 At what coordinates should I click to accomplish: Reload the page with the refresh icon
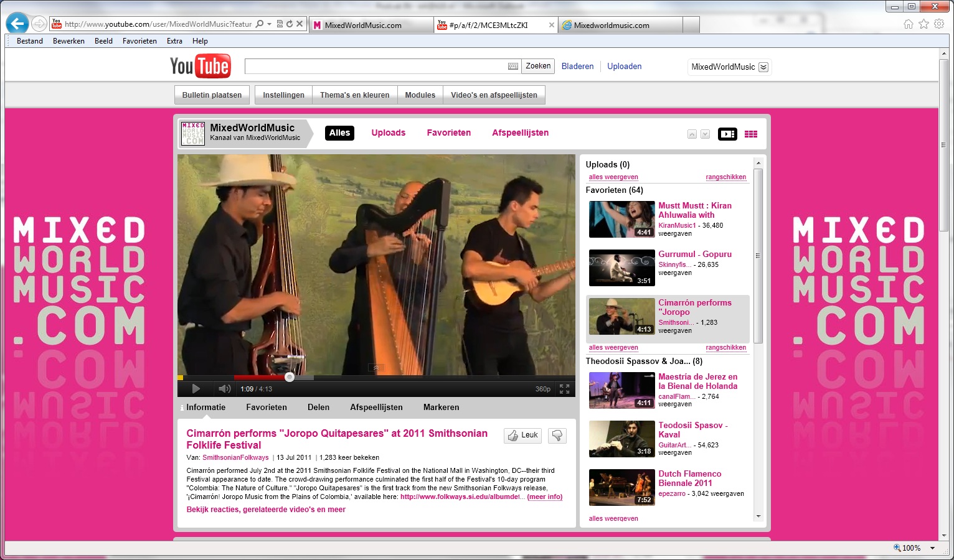[290, 24]
